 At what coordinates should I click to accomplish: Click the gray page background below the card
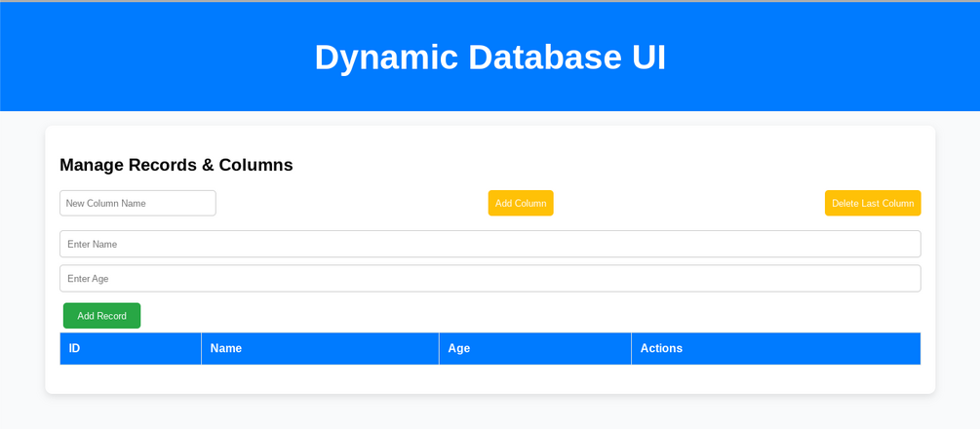click(490, 412)
